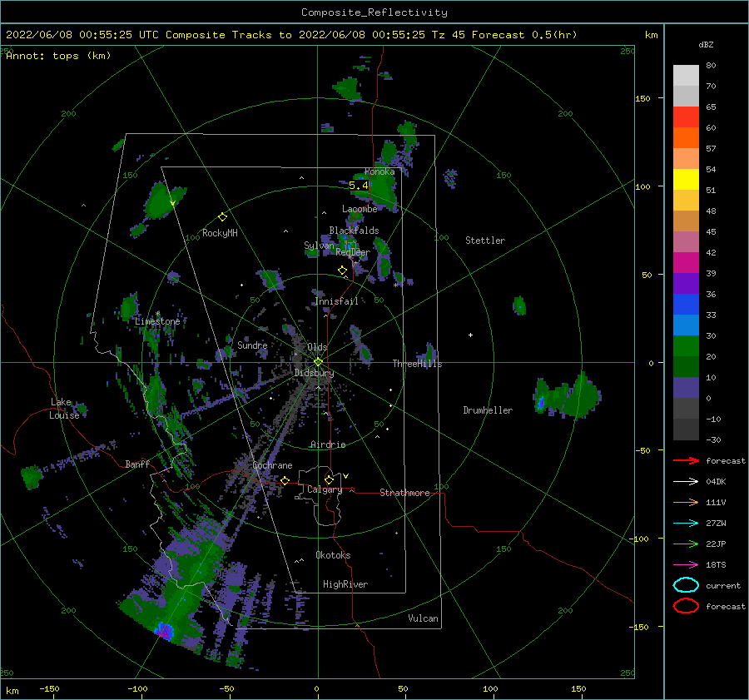The height and width of the screenshot is (700, 749).
Task: Click the yellow diamond marker near Cochrane
Action: [x=285, y=480]
